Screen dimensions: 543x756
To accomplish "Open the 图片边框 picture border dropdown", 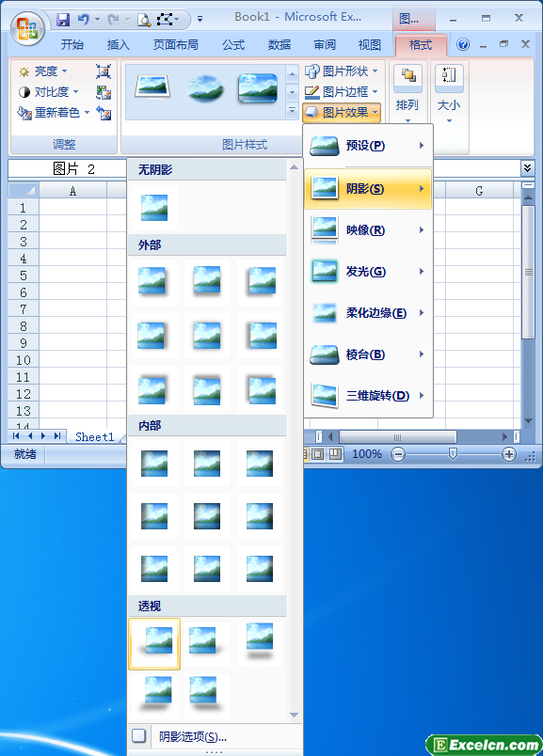I will point(342,91).
